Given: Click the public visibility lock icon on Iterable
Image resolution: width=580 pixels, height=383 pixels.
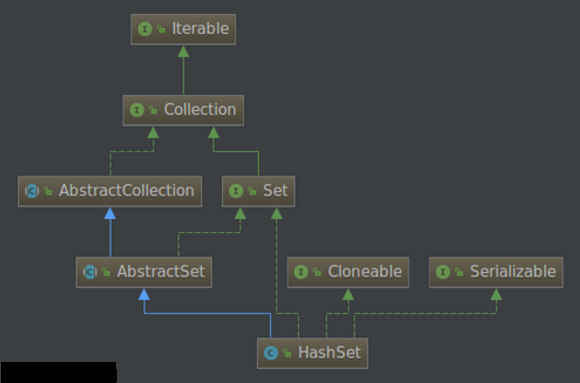Looking at the screenshot, I should [x=161, y=29].
